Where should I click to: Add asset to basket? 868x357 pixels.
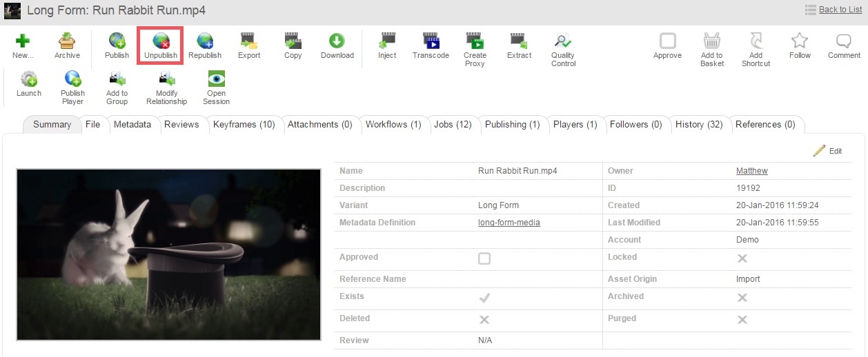(x=711, y=42)
